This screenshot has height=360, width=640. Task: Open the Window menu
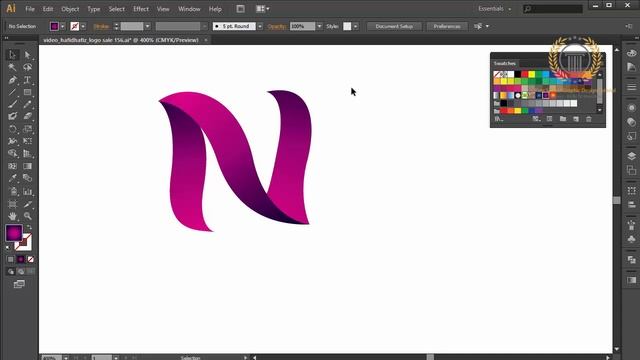coord(189,9)
